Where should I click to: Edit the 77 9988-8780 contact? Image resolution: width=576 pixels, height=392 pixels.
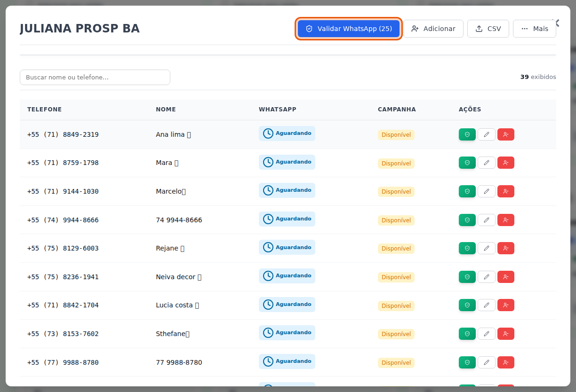pos(487,362)
